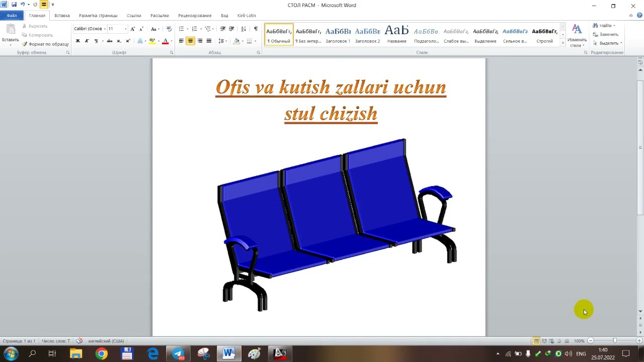Zoom in with the plus button
644x362 pixels.
point(639,341)
